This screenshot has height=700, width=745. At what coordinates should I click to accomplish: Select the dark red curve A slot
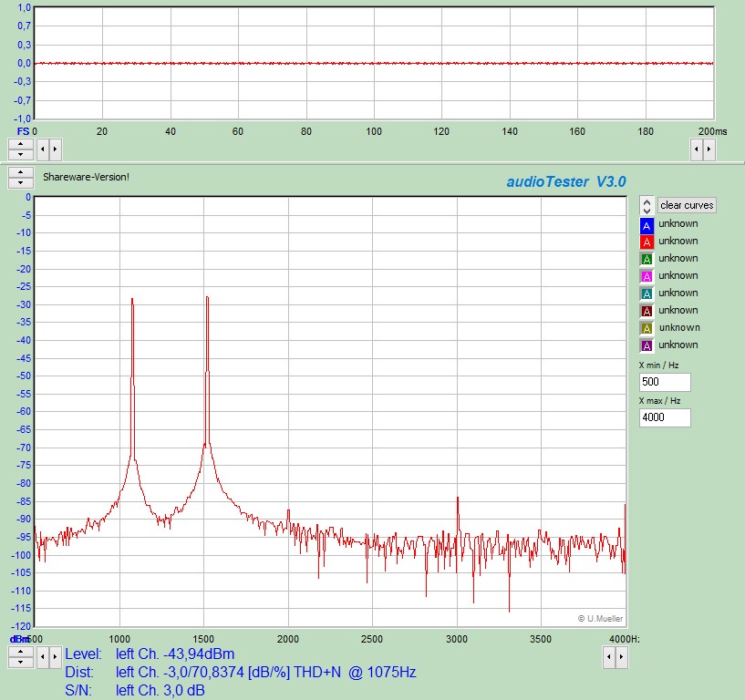pyautogui.click(x=647, y=311)
